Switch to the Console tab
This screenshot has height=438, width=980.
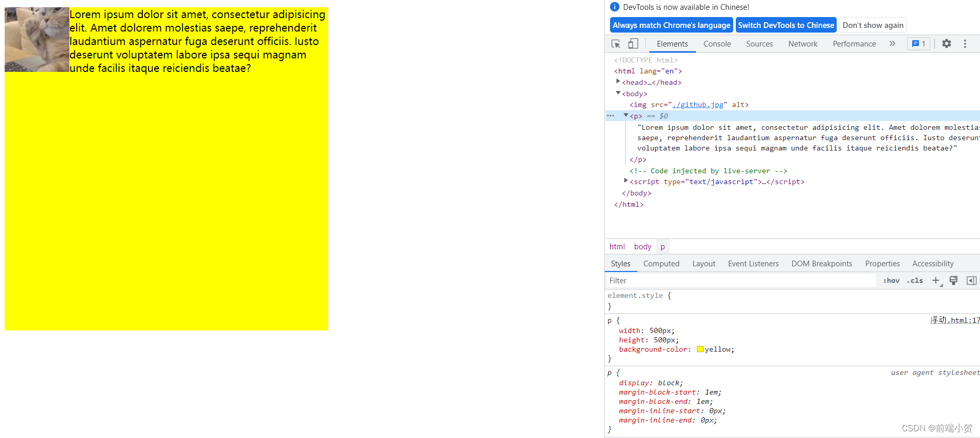717,44
